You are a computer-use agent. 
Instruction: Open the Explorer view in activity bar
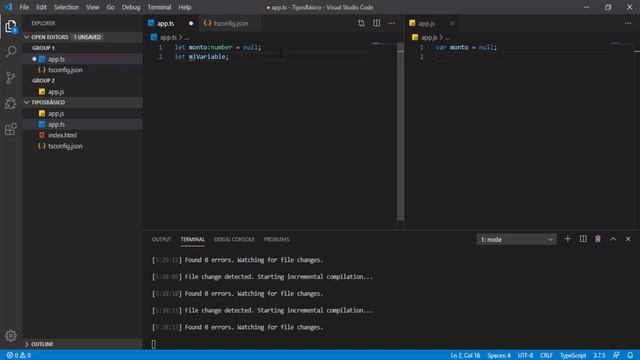pyautogui.click(x=11, y=27)
